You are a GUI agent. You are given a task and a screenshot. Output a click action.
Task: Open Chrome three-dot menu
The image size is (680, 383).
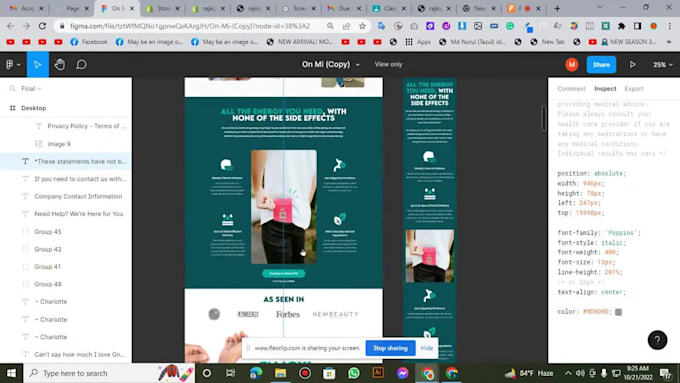tap(669, 26)
